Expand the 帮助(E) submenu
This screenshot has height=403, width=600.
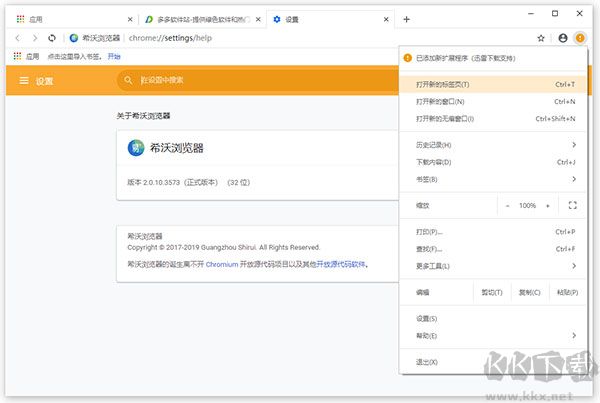[x=492, y=336]
